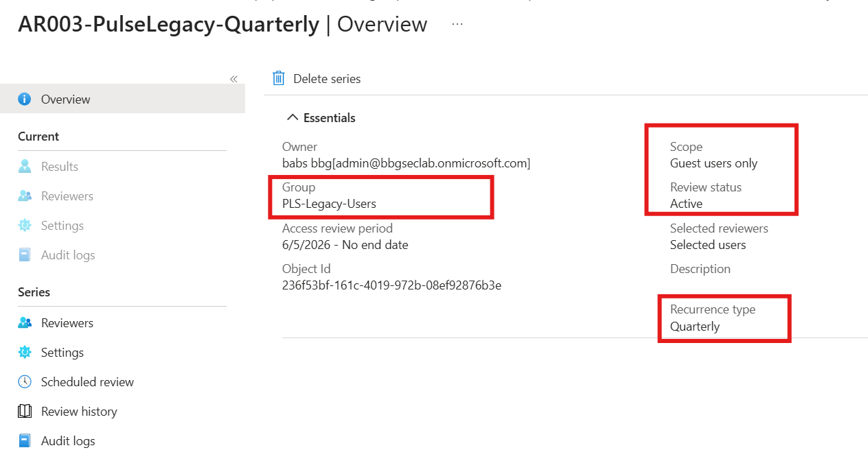868x461 pixels.
Task: Click the PLS-Legacy-Users group value
Action: tap(329, 204)
